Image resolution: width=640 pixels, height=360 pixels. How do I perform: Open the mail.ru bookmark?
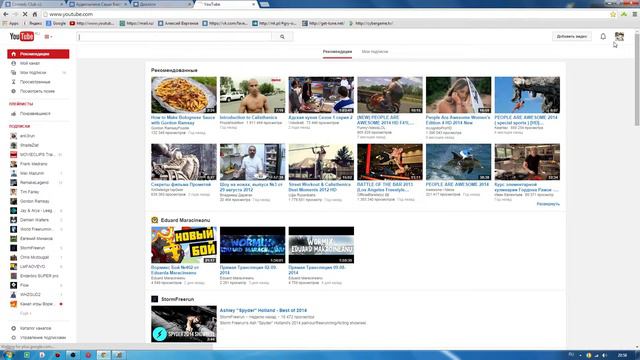click(x=137, y=23)
